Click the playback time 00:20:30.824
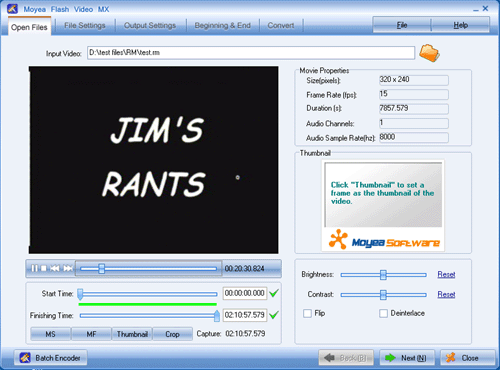 (244, 269)
